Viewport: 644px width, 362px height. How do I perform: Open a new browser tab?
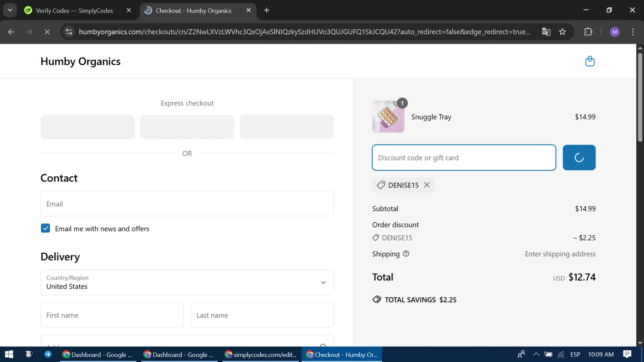click(x=267, y=10)
